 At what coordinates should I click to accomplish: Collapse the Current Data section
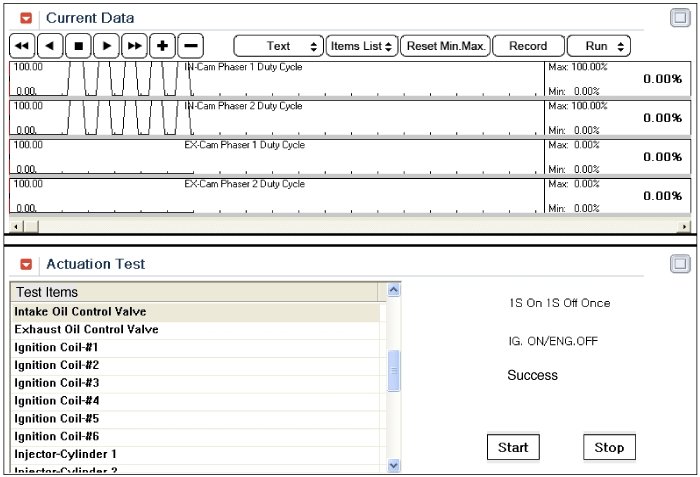[x=26, y=18]
